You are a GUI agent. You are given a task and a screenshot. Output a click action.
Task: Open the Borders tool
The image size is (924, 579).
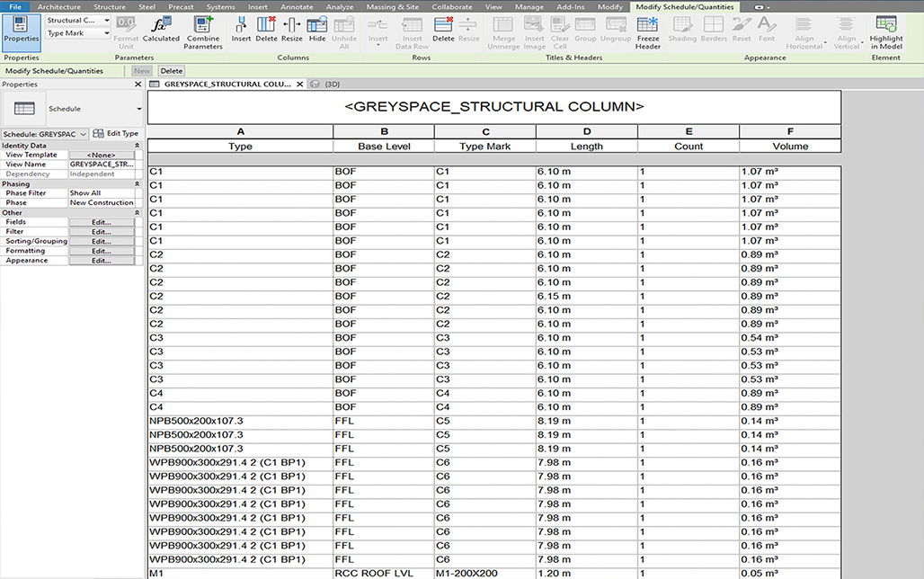click(714, 30)
